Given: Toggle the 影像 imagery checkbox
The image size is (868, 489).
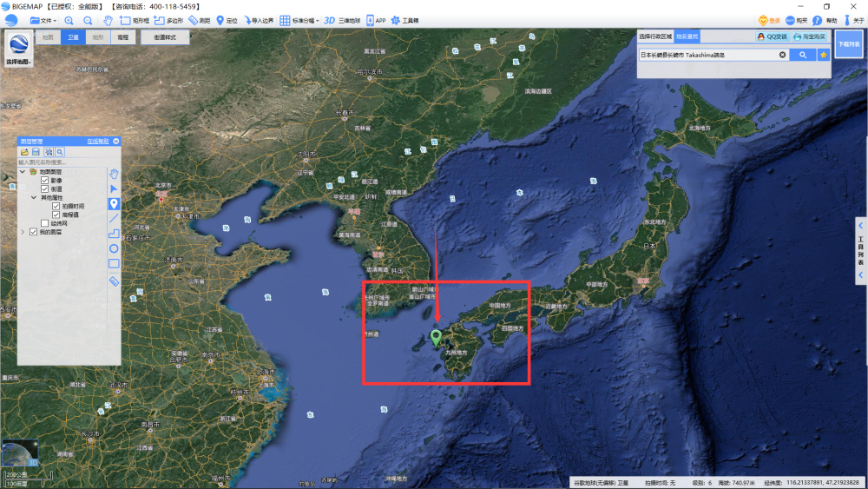Looking at the screenshot, I should [x=45, y=181].
